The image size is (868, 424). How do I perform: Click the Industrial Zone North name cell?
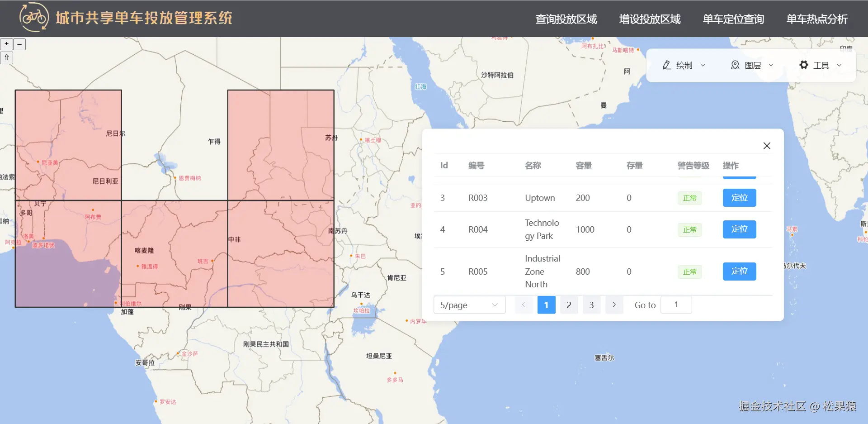[x=542, y=272]
